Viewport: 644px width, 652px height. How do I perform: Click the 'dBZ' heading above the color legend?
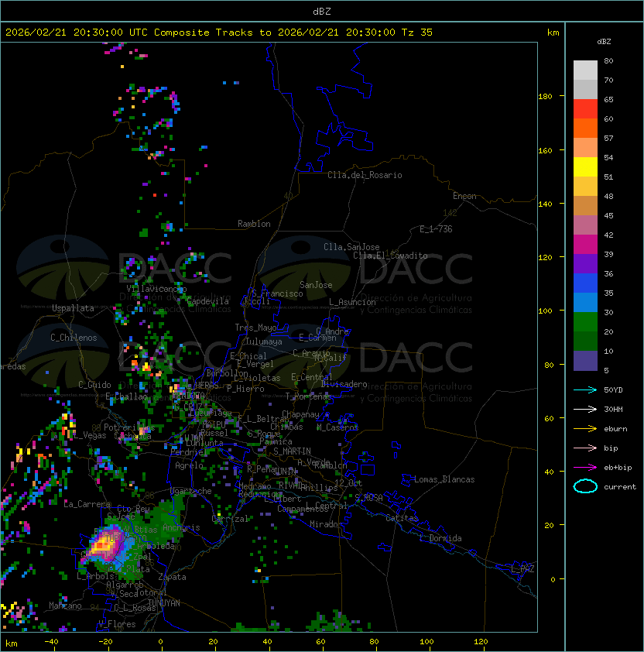(x=604, y=42)
